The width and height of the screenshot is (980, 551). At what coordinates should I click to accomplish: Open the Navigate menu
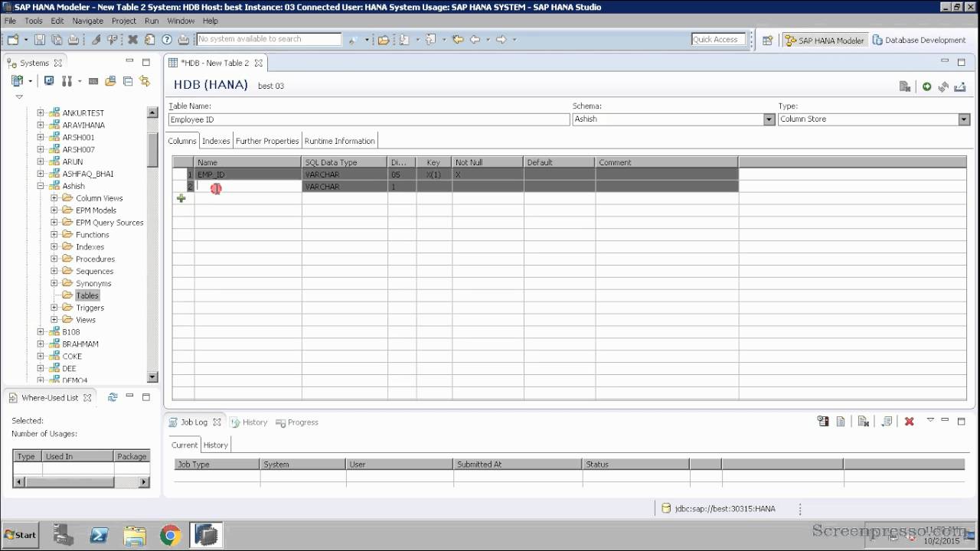point(87,21)
